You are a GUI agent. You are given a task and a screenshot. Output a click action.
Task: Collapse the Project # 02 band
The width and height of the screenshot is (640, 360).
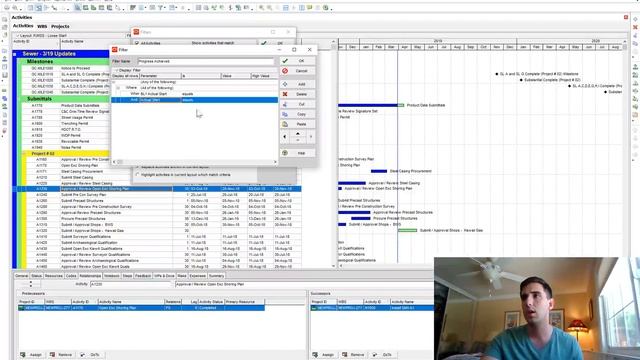pos(24,153)
